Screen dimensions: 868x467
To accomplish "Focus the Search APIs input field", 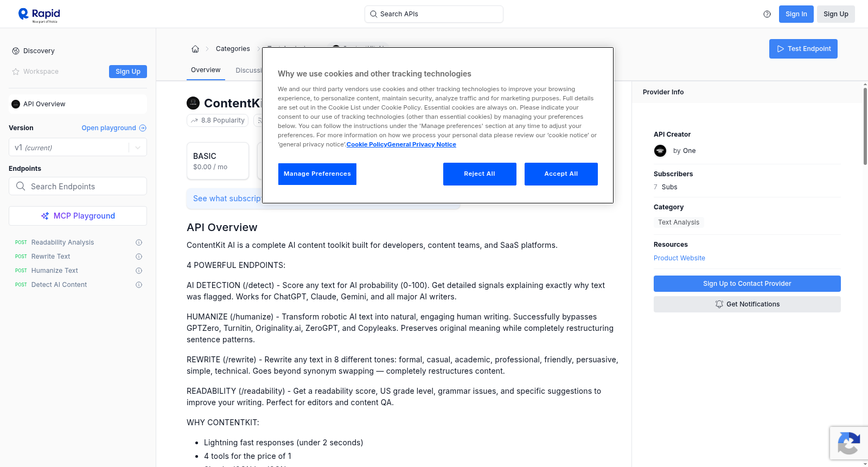I will pos(434,14).
